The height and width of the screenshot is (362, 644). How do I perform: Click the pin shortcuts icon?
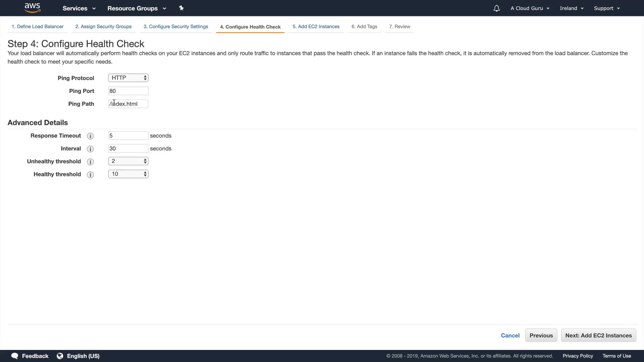[x=181, y=8]
